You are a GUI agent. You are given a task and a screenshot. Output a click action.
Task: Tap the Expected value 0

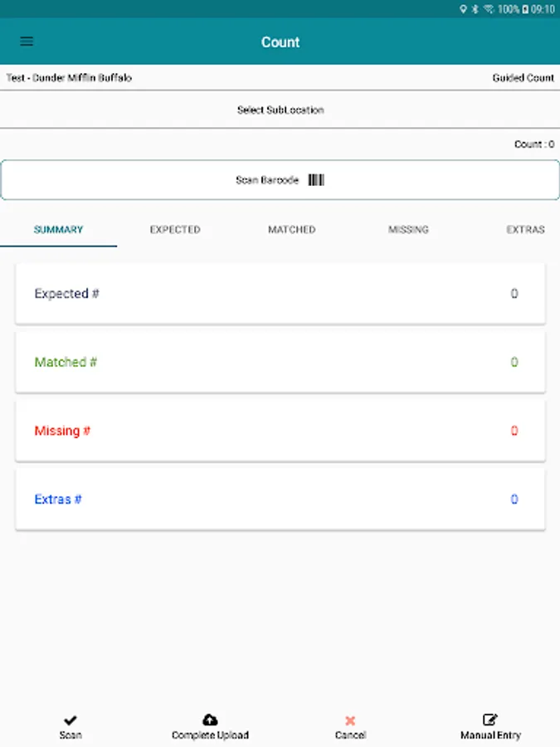[x=514, y=294]
